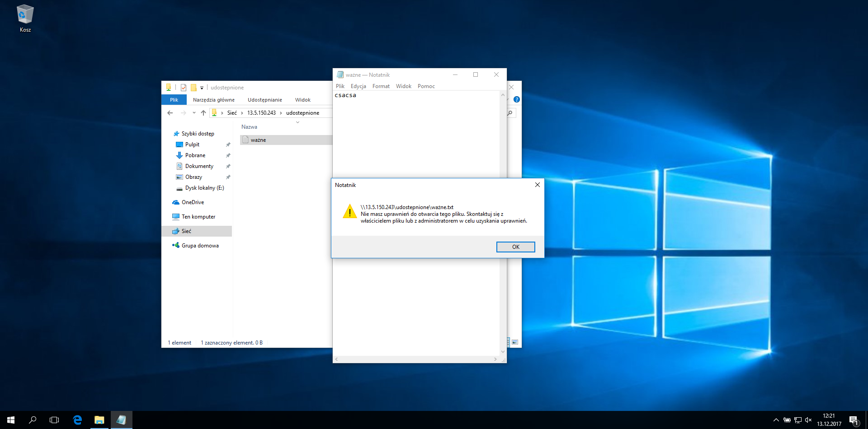868x429 pixels.
Task: Click the muted speaker tray icon
Action: [808, 420]
